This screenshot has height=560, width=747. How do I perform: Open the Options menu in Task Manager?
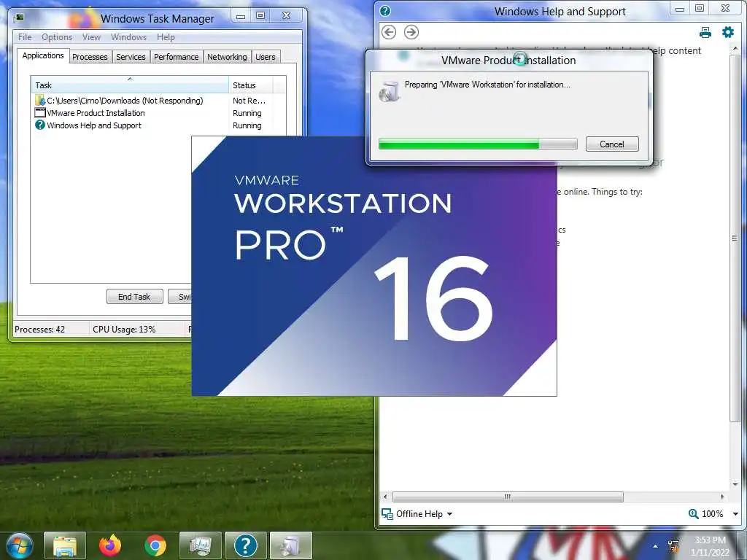click(x=57, y=36)
